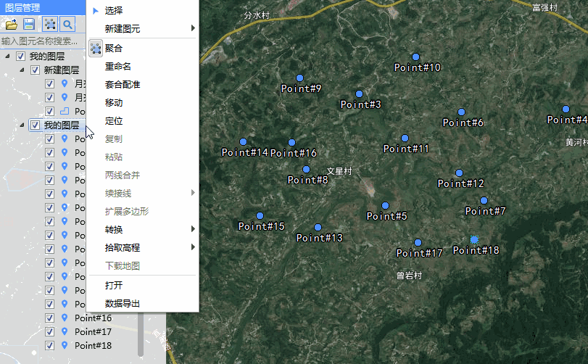Click the 转换 menu entry label
The width and height of the screenshot is (588, 364).
(x=114, y=229)
